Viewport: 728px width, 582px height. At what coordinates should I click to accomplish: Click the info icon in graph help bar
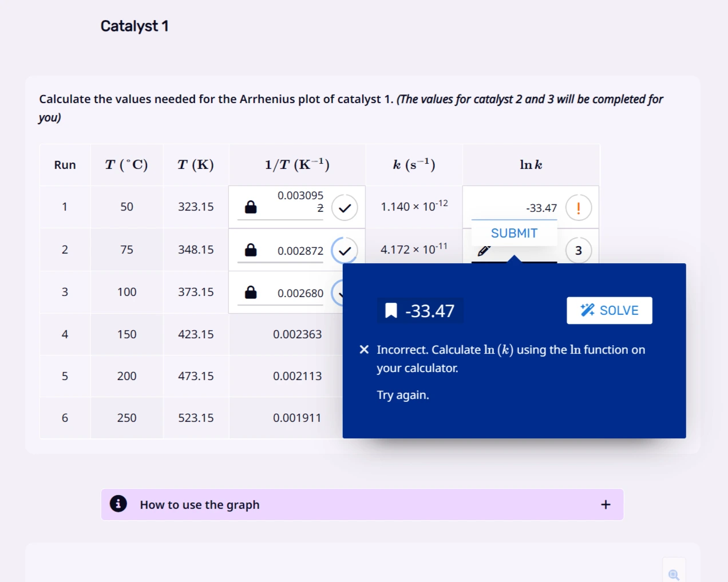pyautogui.click(x=118, y=504)
